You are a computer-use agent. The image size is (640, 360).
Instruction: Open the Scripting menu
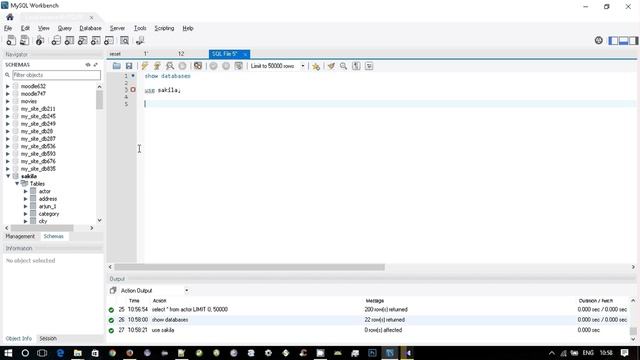[164, 28]
